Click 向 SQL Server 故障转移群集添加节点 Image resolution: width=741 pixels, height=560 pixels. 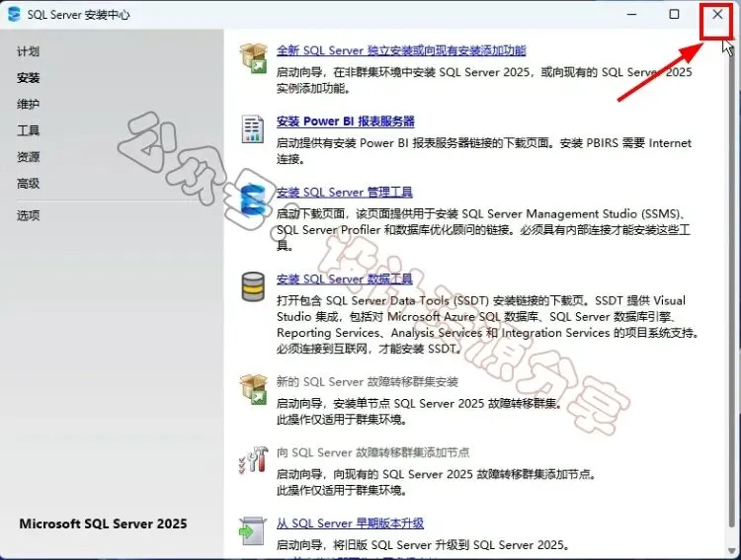(372, 452)
